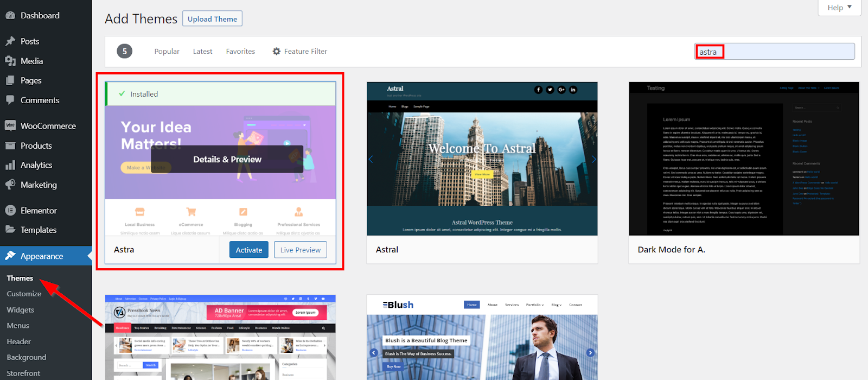Activate the Astra theme
Viewport: 868px width, 380px height.
[249, 250]
